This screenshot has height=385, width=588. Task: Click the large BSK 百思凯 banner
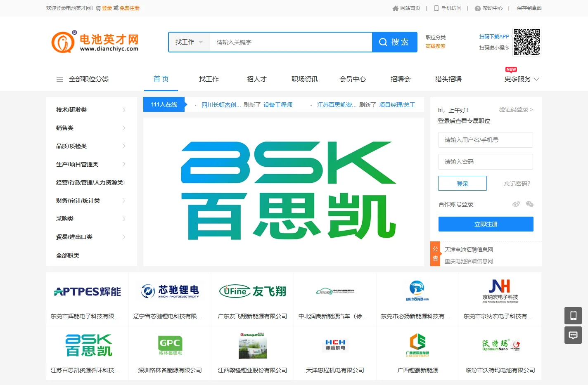click(284, 192)
